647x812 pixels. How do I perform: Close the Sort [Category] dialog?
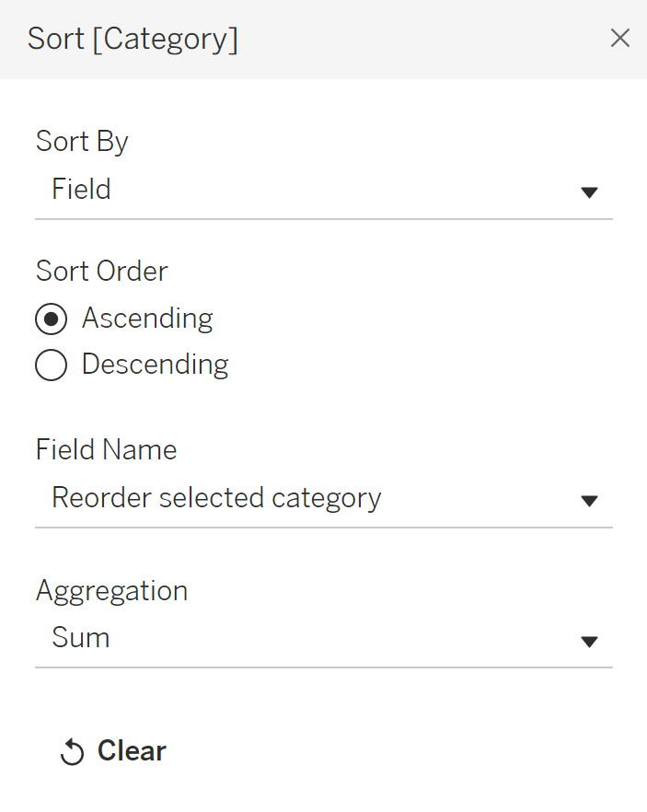[620, 38]
